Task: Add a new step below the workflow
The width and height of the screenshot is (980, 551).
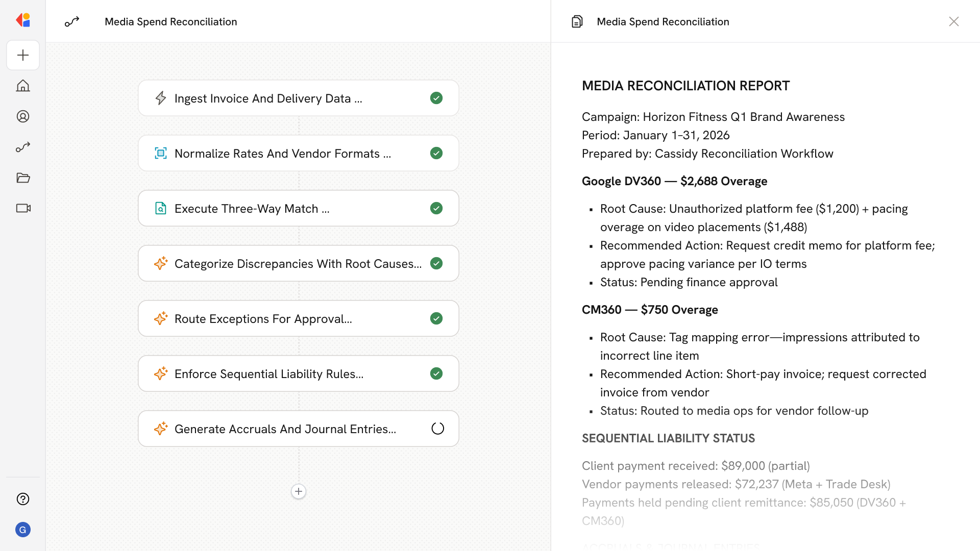Action: tap(299, 491)
